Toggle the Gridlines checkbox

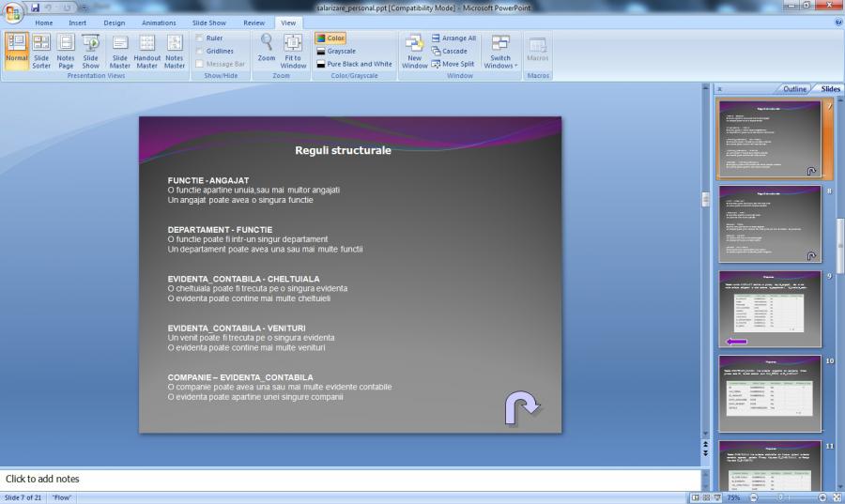[x=201, y=52]
